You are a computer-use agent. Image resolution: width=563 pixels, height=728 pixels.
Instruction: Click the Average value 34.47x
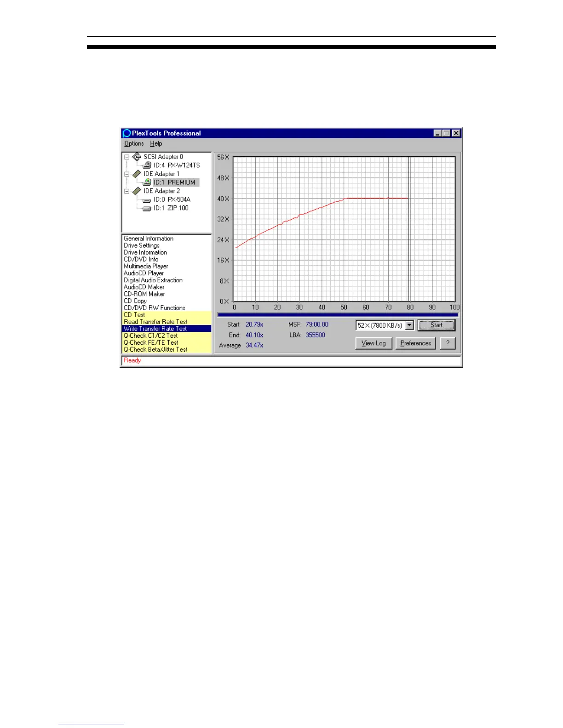pos(254,345)
